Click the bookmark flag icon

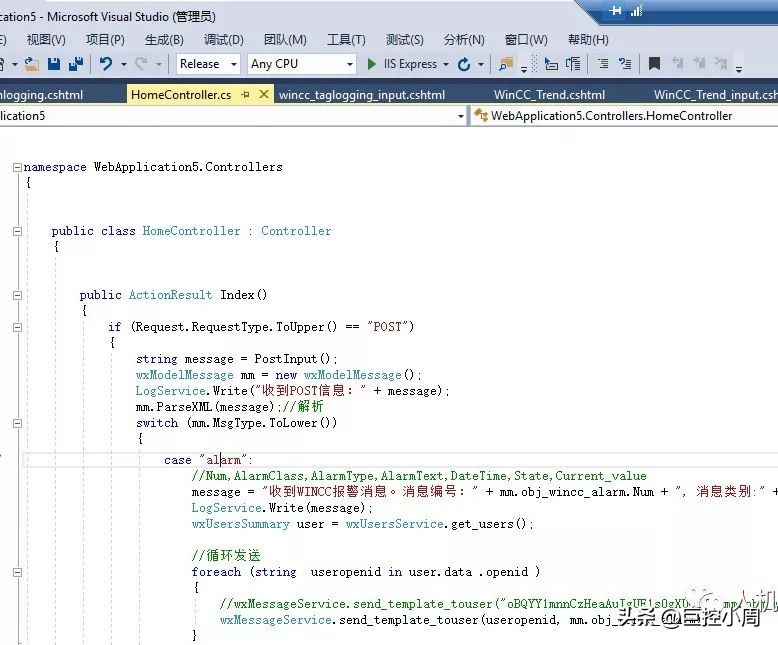point(654,64)
